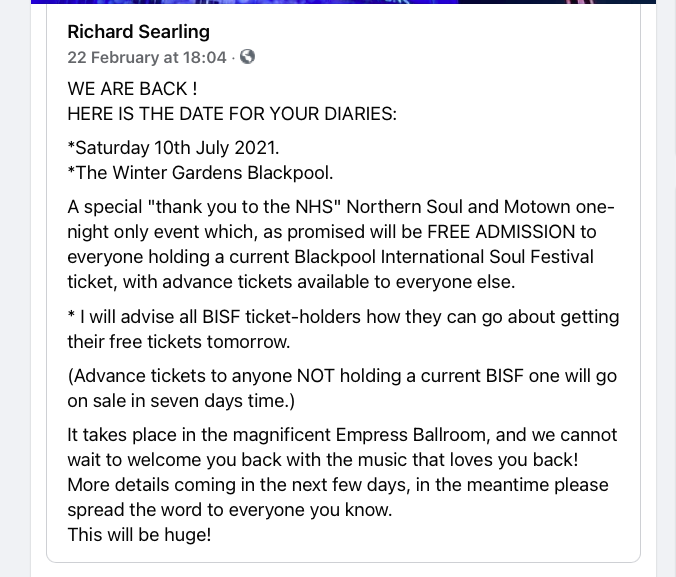
Task: Open the photo strip above the post
Action: pos(343,2)
